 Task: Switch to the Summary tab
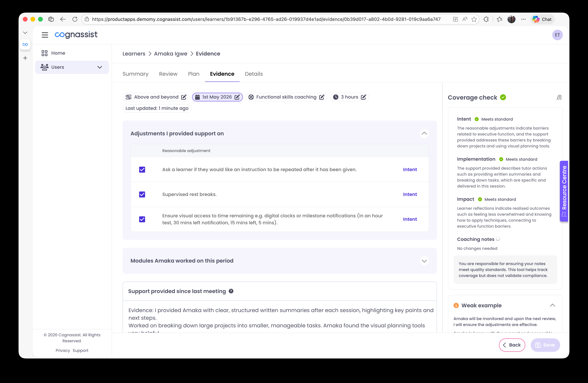(x=135, y=74)
